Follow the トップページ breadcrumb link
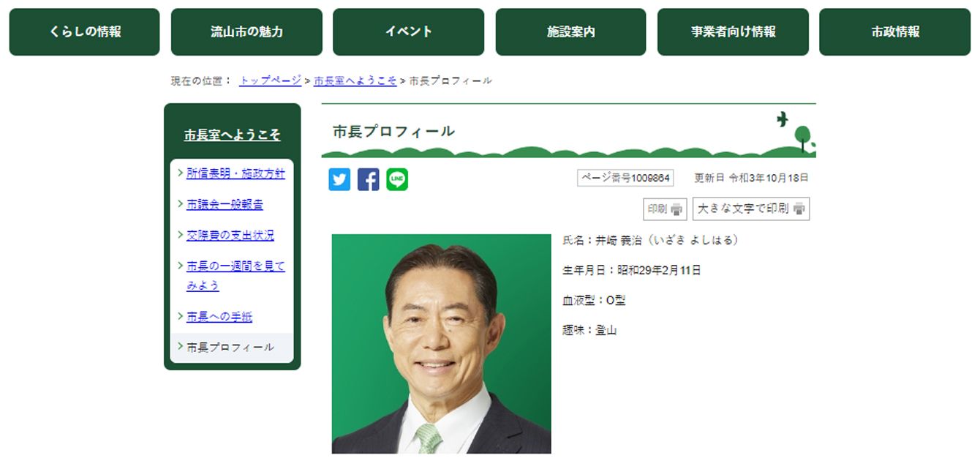Image resolution: width=980 pixels, height=461 pixels. 271,80
